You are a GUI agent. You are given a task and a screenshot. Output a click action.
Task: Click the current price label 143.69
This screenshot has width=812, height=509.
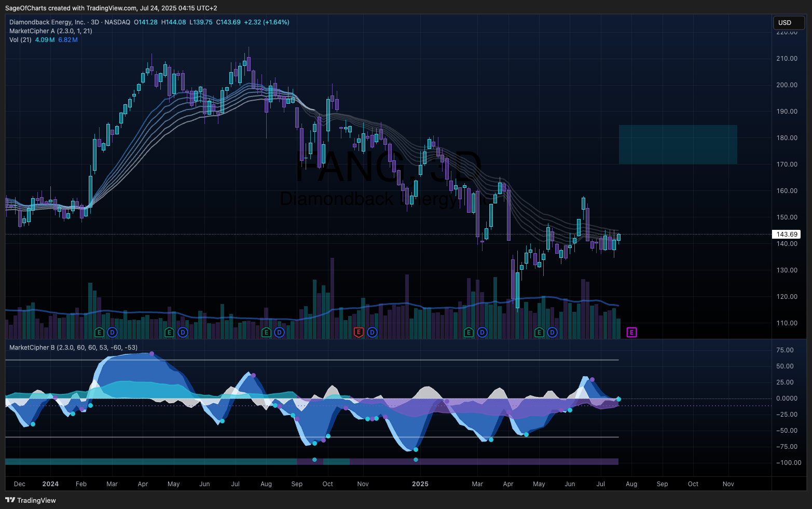[787, 235]
